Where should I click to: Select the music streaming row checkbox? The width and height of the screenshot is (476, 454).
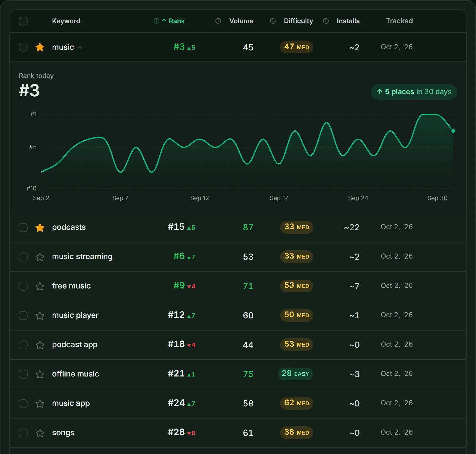[x=23, y=257]
